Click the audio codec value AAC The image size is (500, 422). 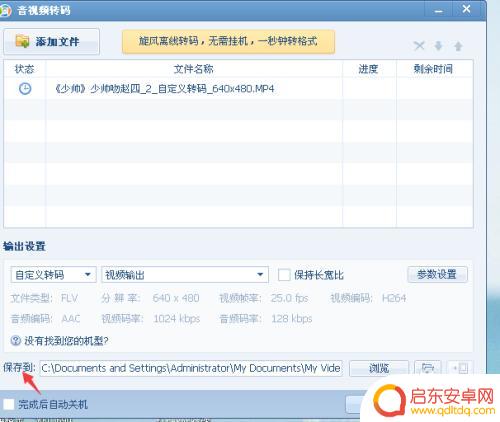click(71, 319)
